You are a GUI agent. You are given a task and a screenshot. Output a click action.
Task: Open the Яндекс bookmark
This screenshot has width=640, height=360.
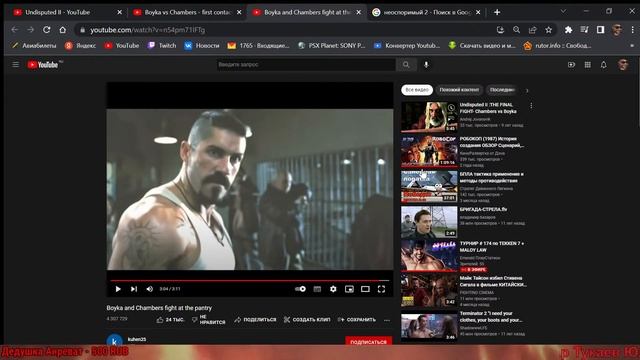(80, 46)
